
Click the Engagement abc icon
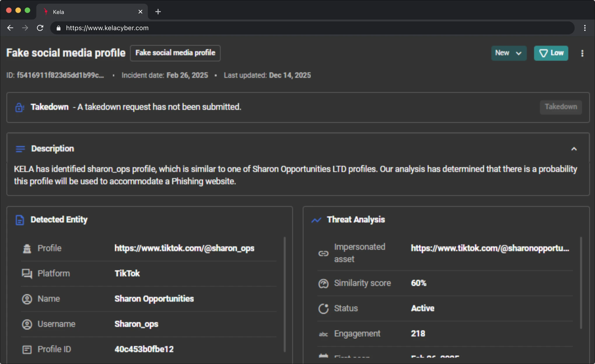(323, 334)
